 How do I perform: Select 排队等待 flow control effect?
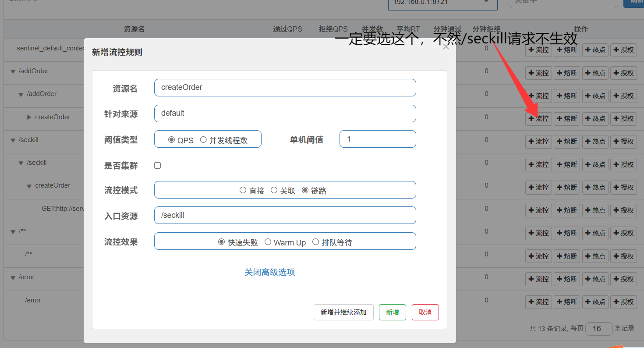(x=315, y=242)
